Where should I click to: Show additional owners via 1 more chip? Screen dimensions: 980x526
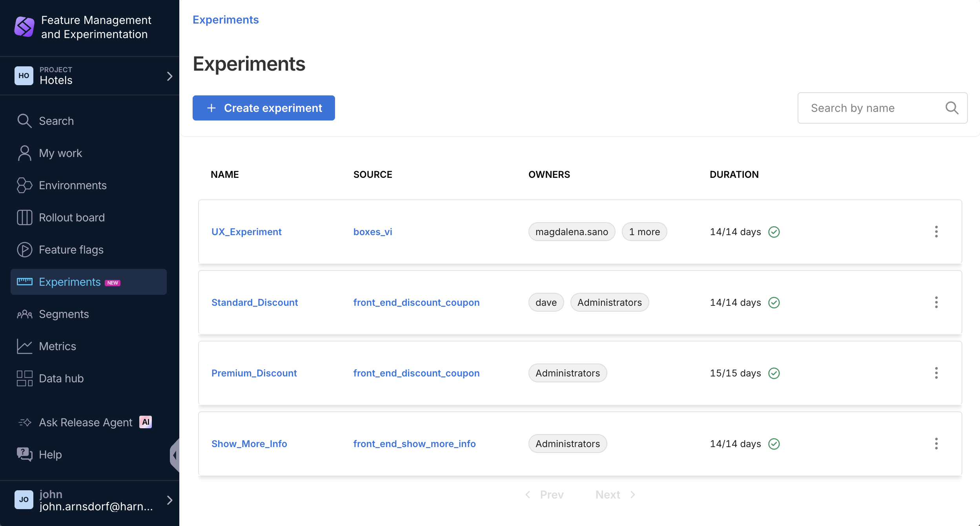[644, 232]
